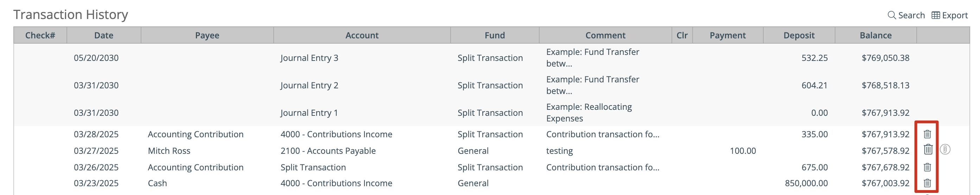Sort by the Payee column header
The image size is (980, 195).
click(x=207, y=36)
